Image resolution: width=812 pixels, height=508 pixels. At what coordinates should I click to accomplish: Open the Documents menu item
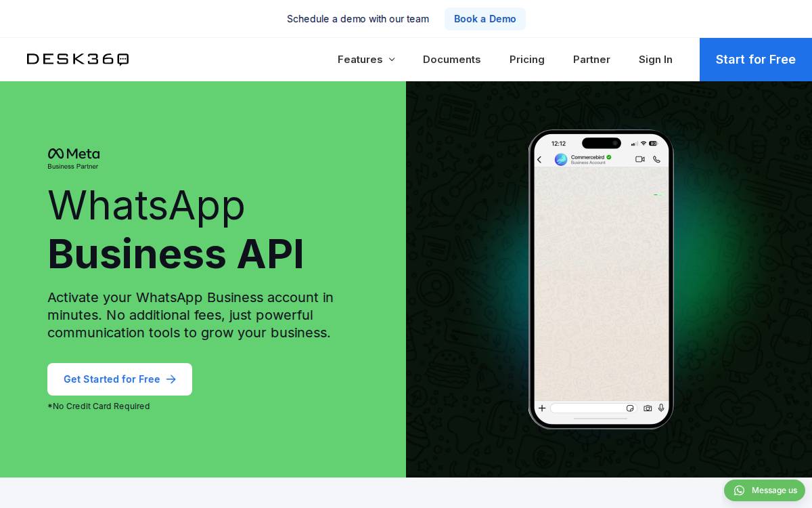pyautogui.click(x=452, y=60)
